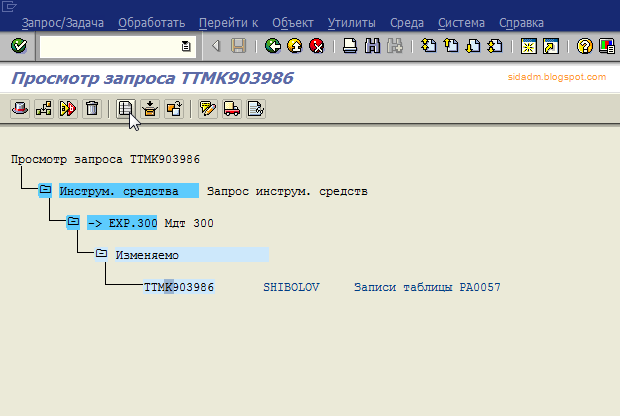Jump to first page icon
This screenshot has height=416, width=620.
(429, 46)
